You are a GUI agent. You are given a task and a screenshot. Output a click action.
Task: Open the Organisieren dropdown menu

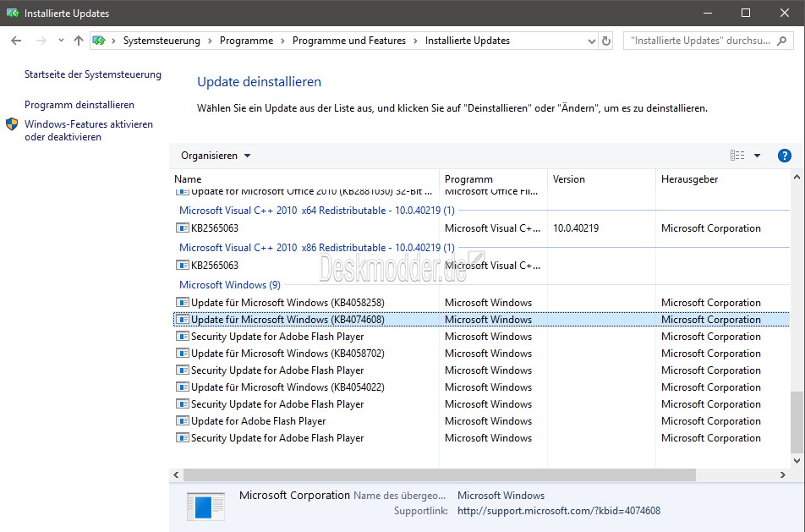[216, 156]
